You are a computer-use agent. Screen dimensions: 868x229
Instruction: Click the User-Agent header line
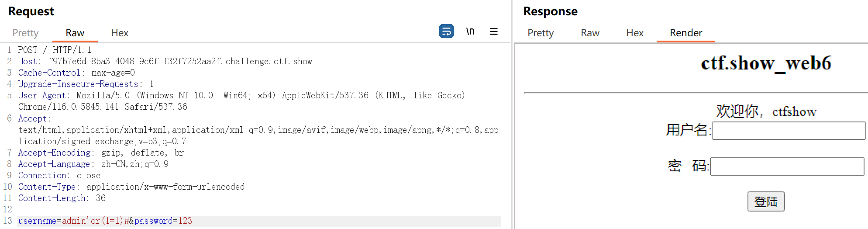pos(241,95)
